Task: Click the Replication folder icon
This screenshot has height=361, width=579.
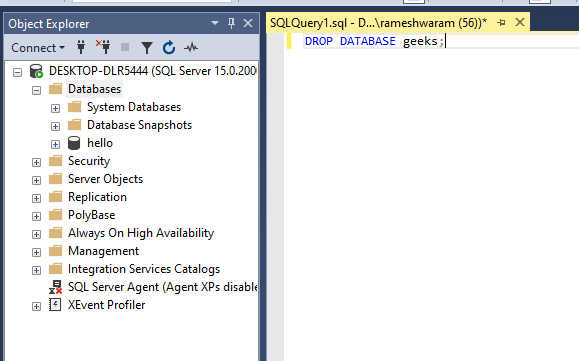Action: tap(55, 197)
